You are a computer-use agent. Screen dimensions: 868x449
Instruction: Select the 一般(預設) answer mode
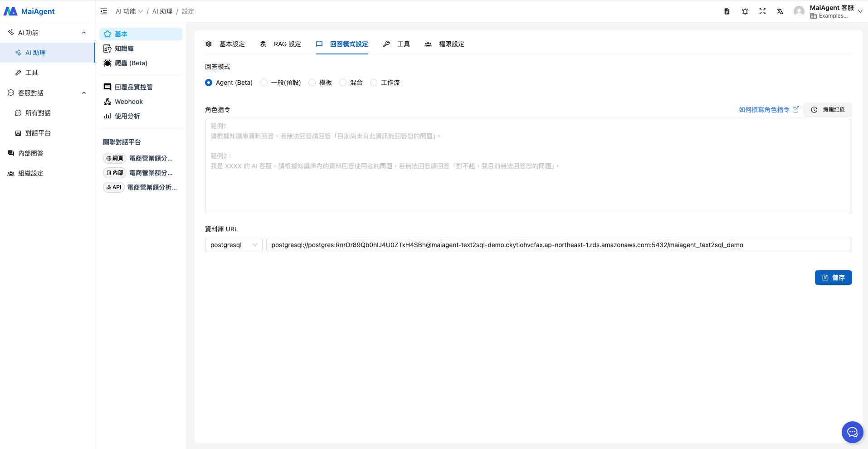pyautogui.click(x=264, y=83)
